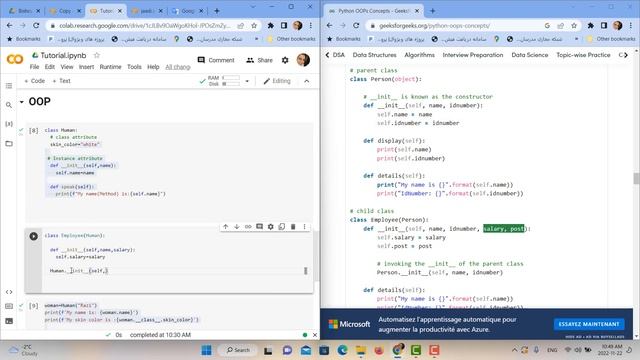Image resolution: width=640 pixels, height=360 pixels.
Task: Run the Employee class code cell
Action: click(33, 236)
